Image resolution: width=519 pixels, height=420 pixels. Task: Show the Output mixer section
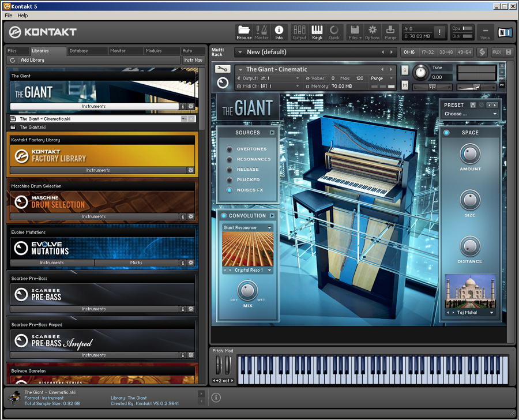click(x=299, y=33)
